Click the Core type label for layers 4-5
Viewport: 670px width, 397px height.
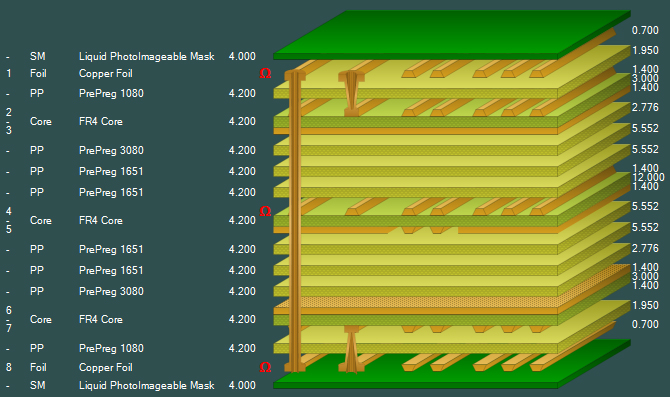click(41, 221)
